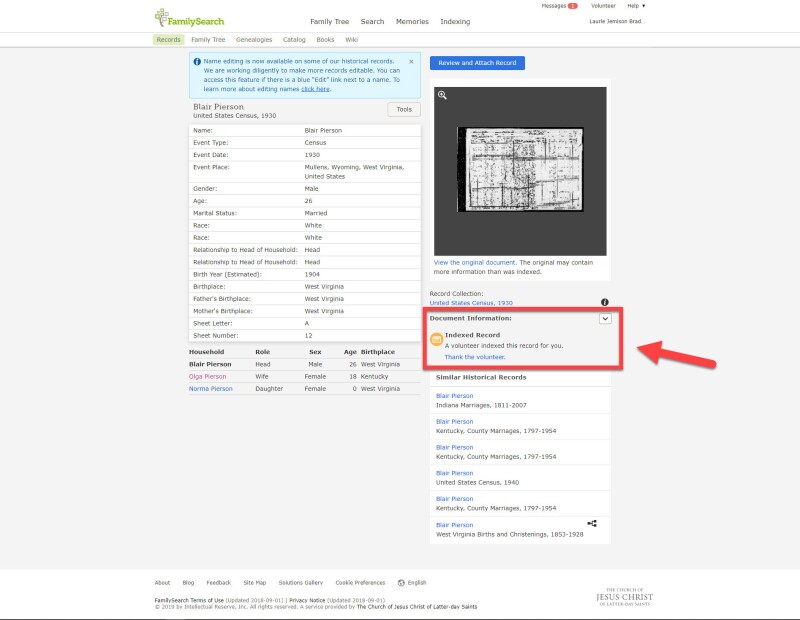Open United States Census, 1930 collection link
800x620 pixels.
(471, 303)
